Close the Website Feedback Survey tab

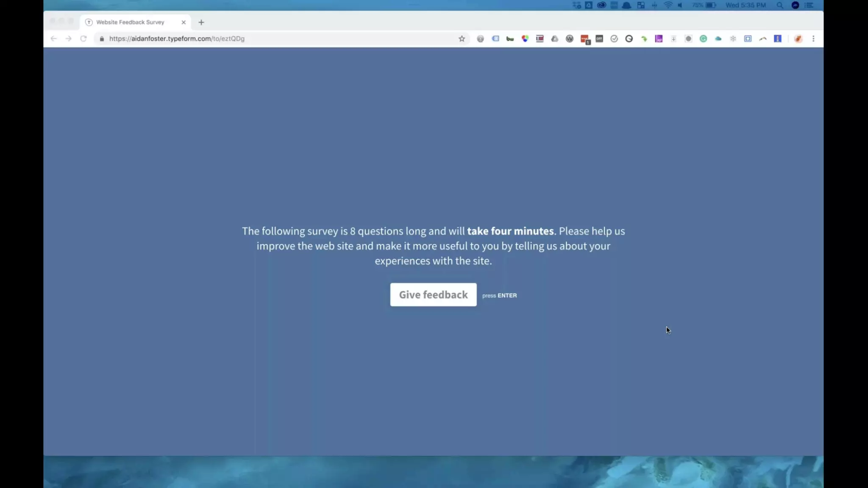pyautogui.click(x=184, y=22)
